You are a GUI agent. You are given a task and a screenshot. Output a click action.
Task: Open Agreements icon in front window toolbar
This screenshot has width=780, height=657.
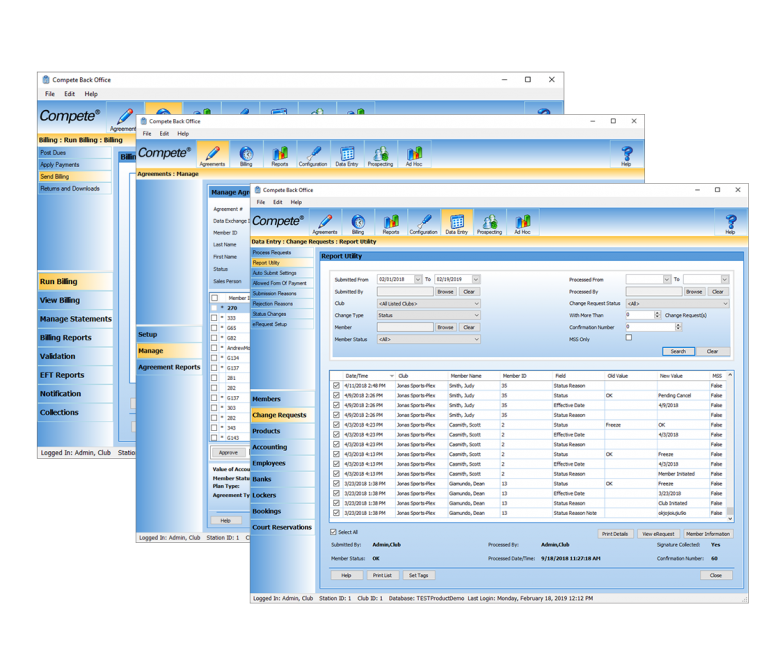click(x=325, y=223)
